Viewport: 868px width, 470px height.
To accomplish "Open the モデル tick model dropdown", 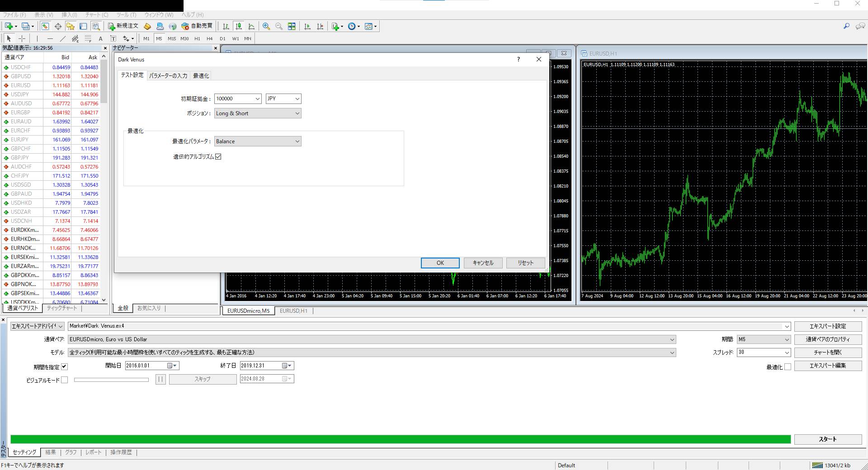I will click(x=372, y=352).
